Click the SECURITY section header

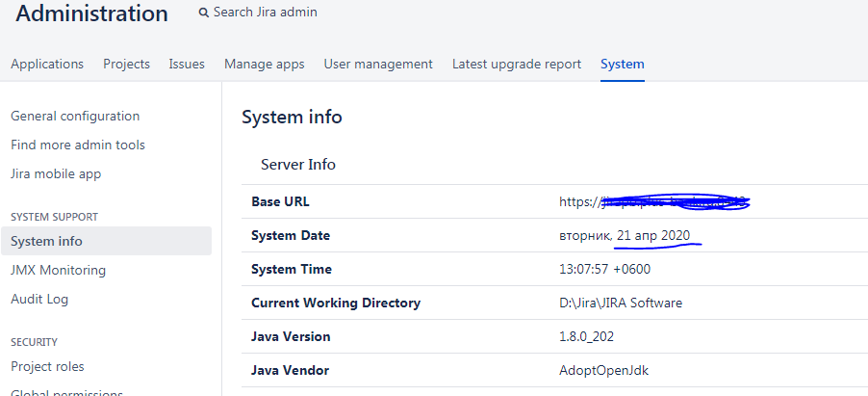click(x=35, y=342)
